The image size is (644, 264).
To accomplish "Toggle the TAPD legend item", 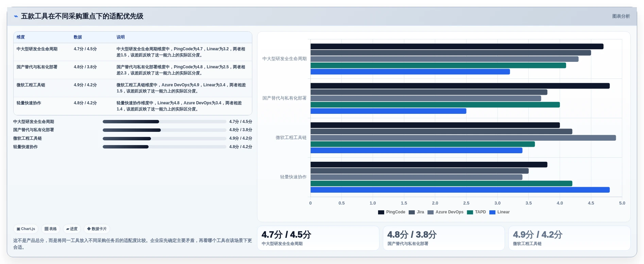I will click(476, 212).
